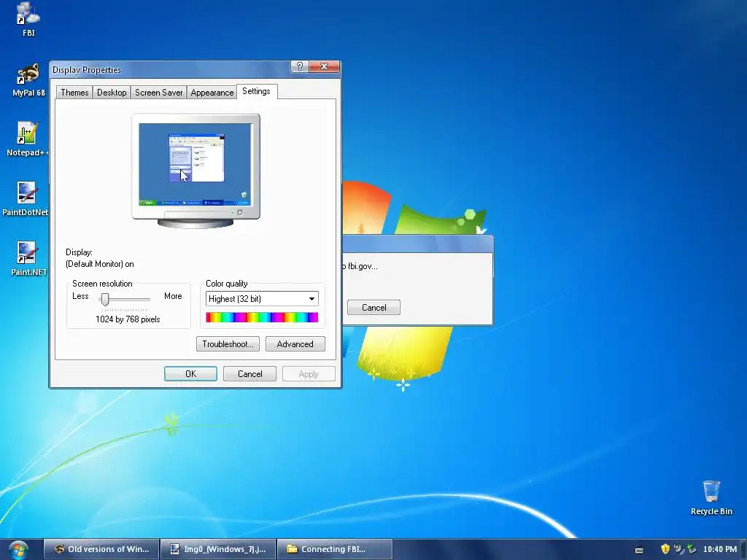Click the Windows Start orb

coord(18,550)
